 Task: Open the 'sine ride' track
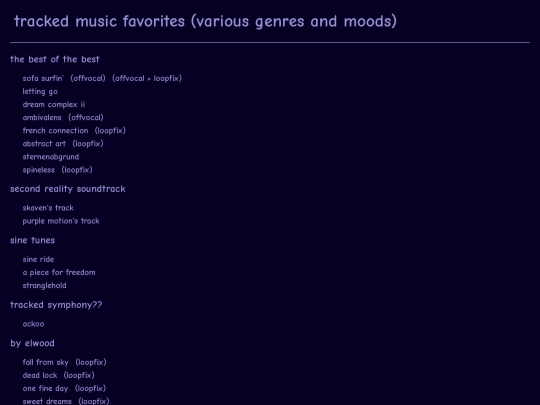[x=38, y=259]
